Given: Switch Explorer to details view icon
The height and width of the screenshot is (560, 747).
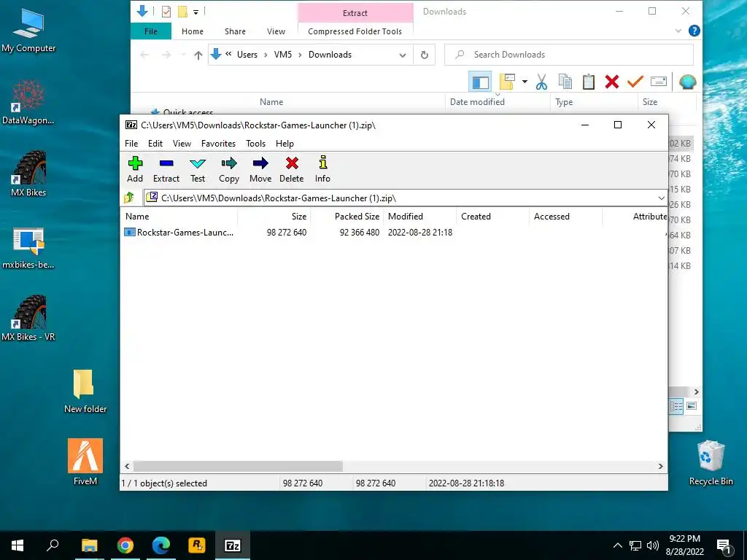Looking at the screenshot, I should tap(676, 407).
